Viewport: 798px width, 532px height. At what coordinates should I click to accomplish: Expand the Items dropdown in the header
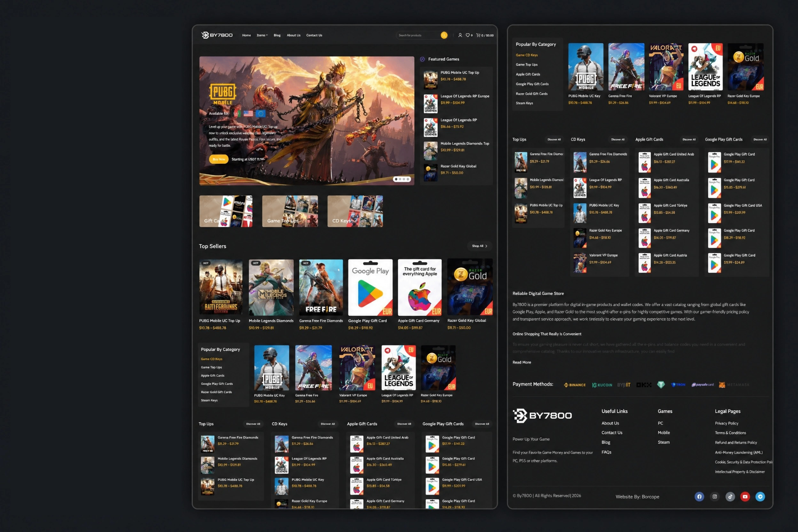click(x=262, y=35)
